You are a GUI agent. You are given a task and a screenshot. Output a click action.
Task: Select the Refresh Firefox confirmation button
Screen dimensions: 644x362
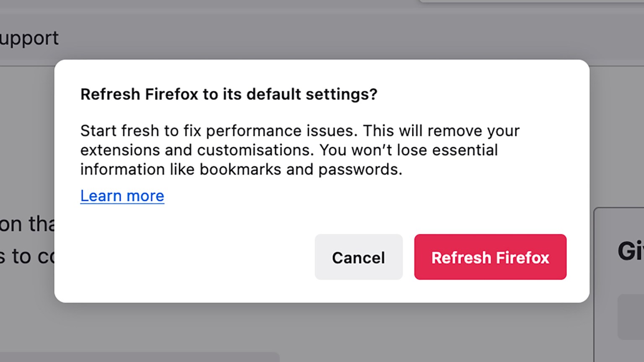coord(490,257)
